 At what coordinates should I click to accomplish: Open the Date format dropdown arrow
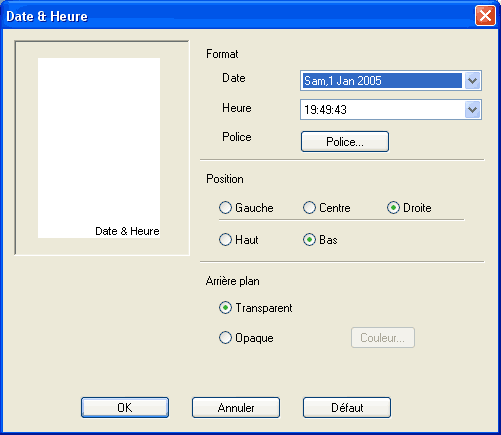(x=472, y=81)
